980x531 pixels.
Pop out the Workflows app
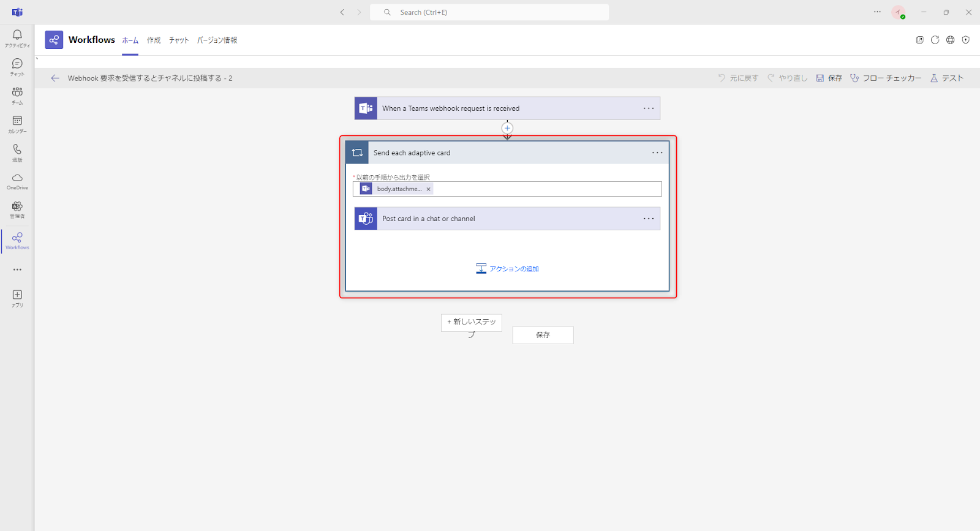click(919, 40)
